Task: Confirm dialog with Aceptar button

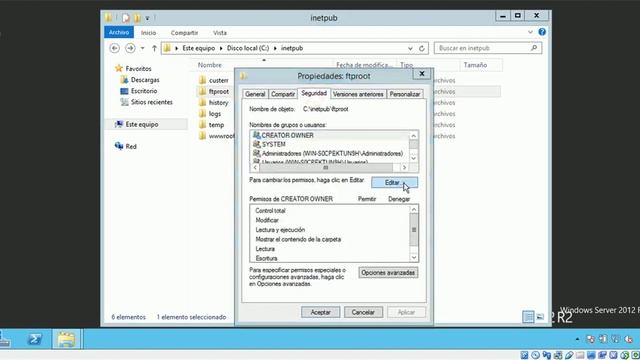Action: [320, 312]
